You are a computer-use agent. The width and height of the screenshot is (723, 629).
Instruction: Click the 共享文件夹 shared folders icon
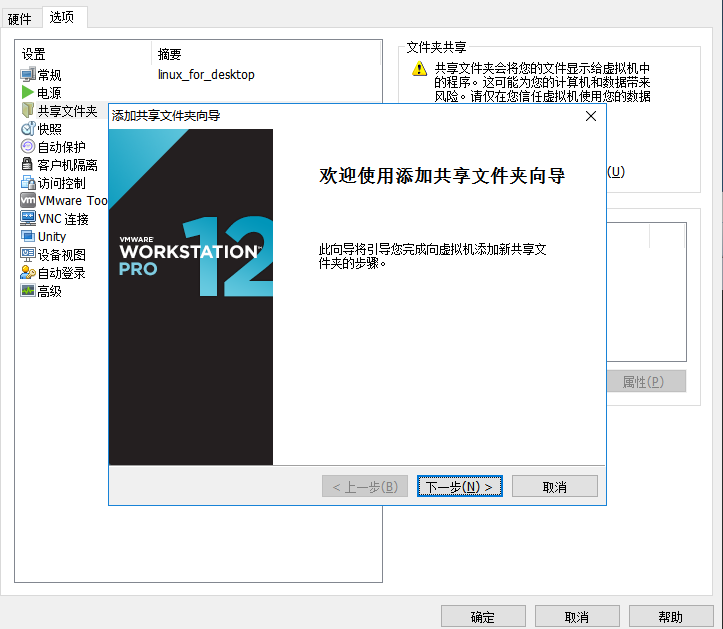[28, 110]
